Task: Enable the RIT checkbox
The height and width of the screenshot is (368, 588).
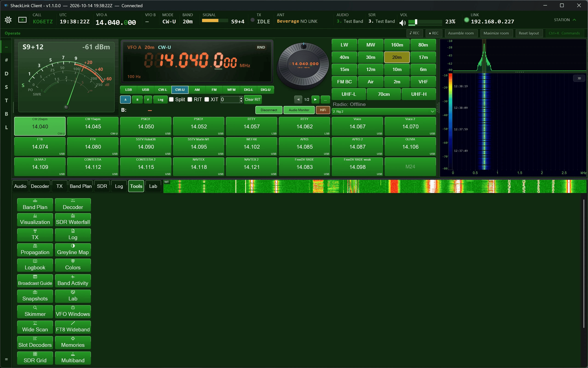Action: [x=190, y=99]
